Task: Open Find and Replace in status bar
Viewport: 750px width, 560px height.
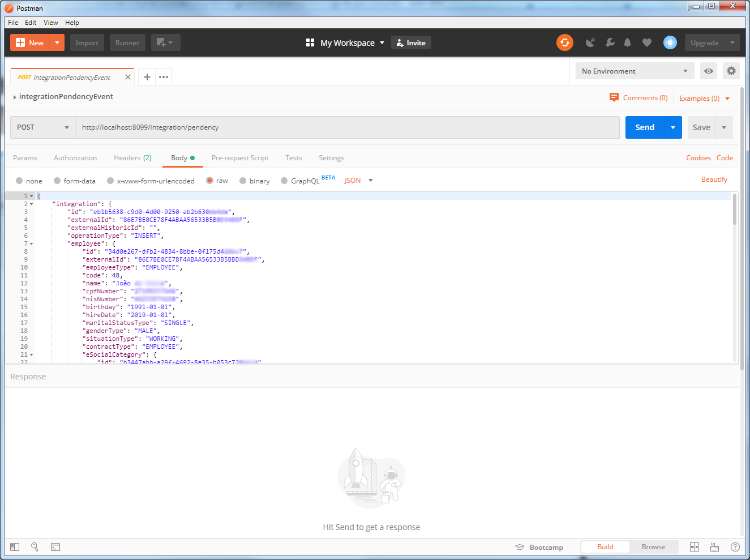Action: tap(35, 547)
